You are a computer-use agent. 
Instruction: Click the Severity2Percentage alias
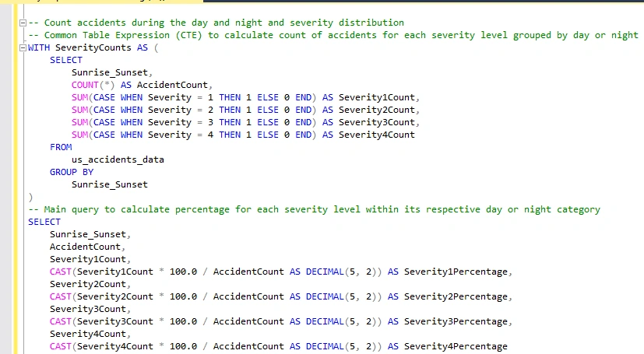(x=456, y=296)
